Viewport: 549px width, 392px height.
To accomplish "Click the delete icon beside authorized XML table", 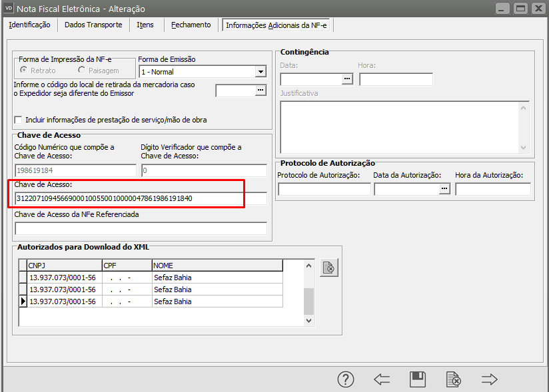I will (x=329, y=268).
